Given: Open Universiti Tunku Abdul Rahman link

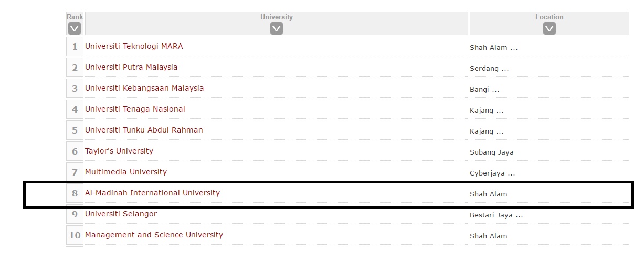Looking at the screenshot, I should (x=144, y=130).
